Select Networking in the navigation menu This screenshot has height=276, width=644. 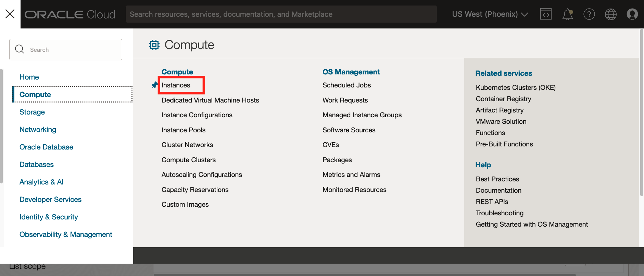38,130
